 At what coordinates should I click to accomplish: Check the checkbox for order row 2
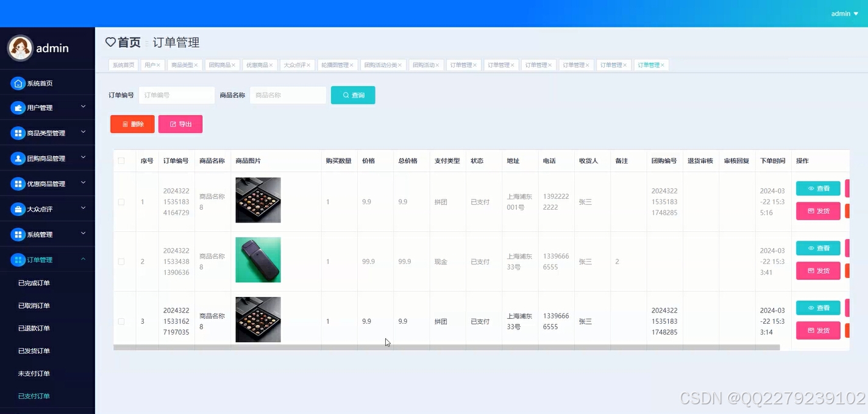[x=121, y=261]
